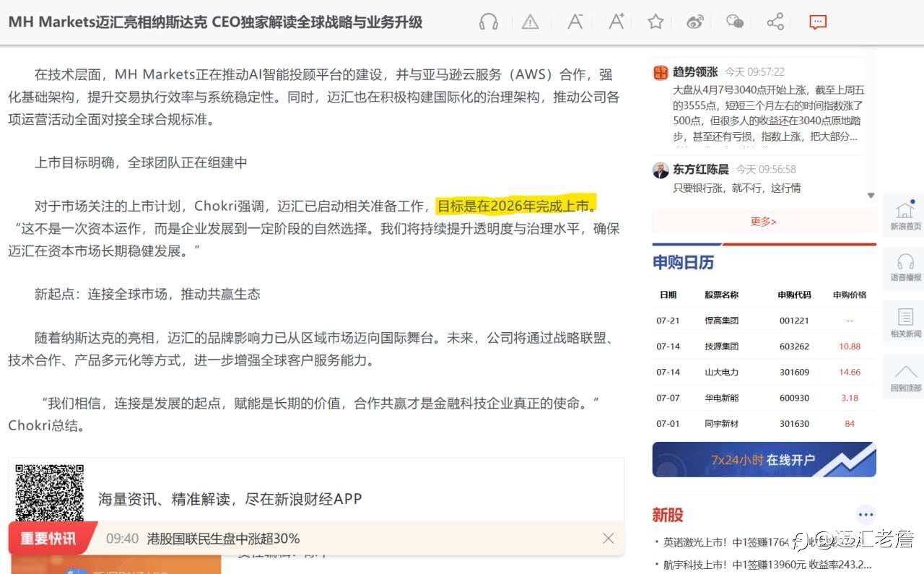Click 回到顶部 back-to-top button
This screenshot has height=574, width=924.
[905, 377]
